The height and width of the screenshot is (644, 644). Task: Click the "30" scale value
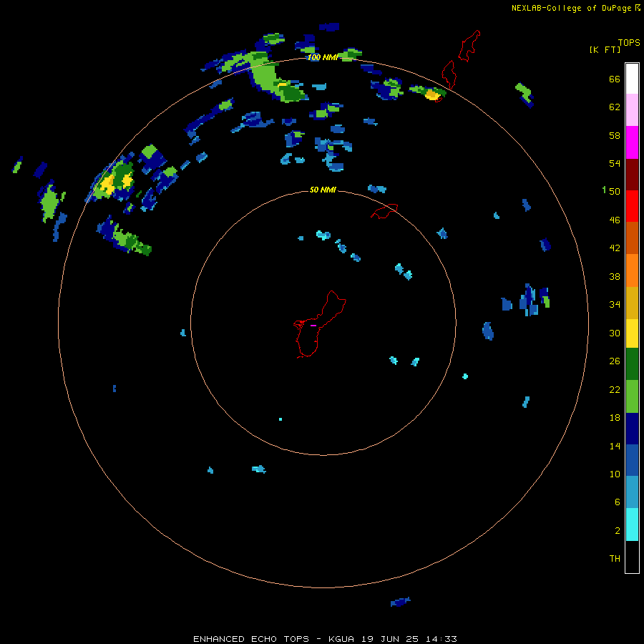[615, 333]
